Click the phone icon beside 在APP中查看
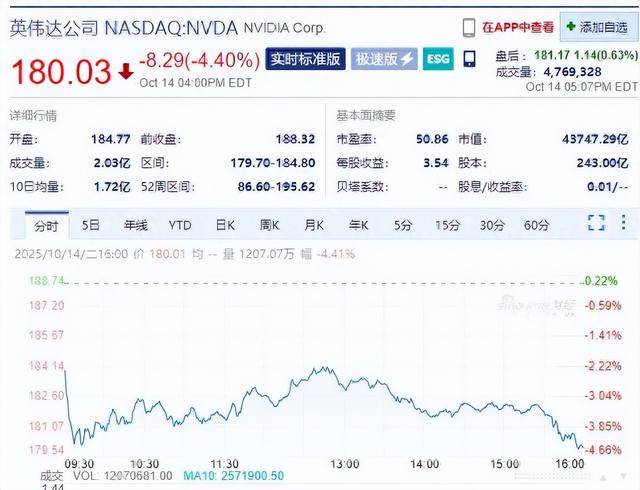This screenshot has height=490, width=640. 468,27
